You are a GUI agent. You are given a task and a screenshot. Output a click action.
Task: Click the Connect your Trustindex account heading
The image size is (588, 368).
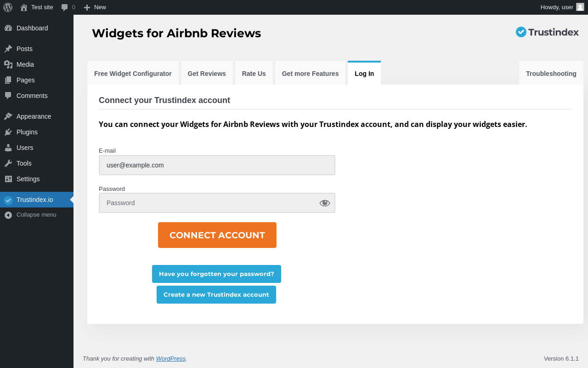tap(164, 100)
